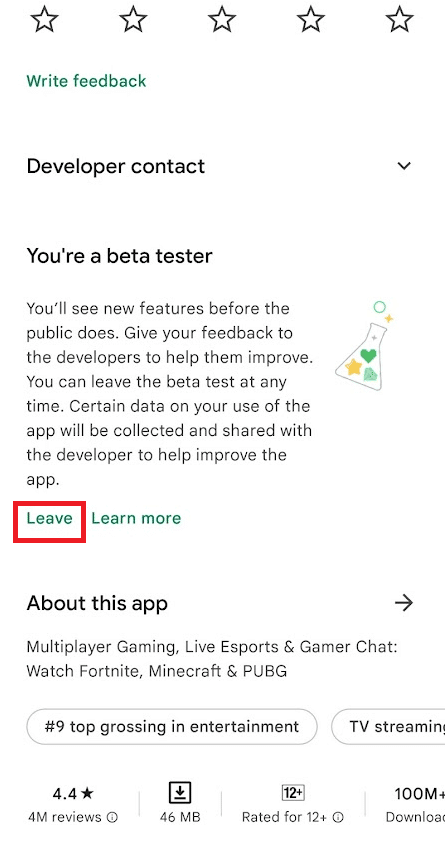Viewport: 445px width, 854px height.
Task: Open the Rated for 12+ badge
Action: click(x=292, y=792)
